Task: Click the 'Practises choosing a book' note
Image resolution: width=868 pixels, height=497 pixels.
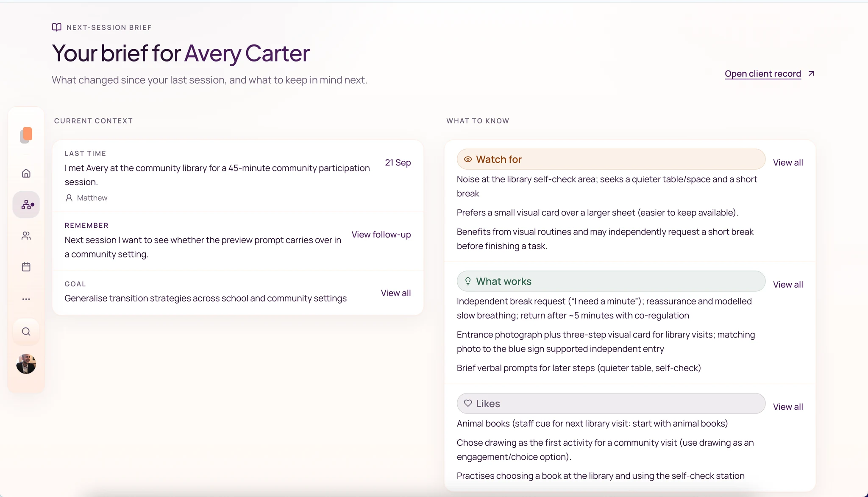Action: click(601, 476)
